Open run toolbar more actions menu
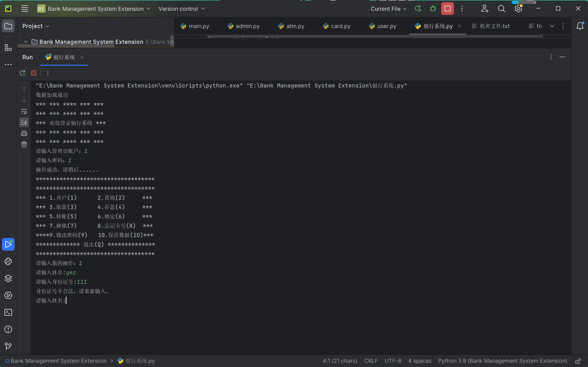 point(48,73)
